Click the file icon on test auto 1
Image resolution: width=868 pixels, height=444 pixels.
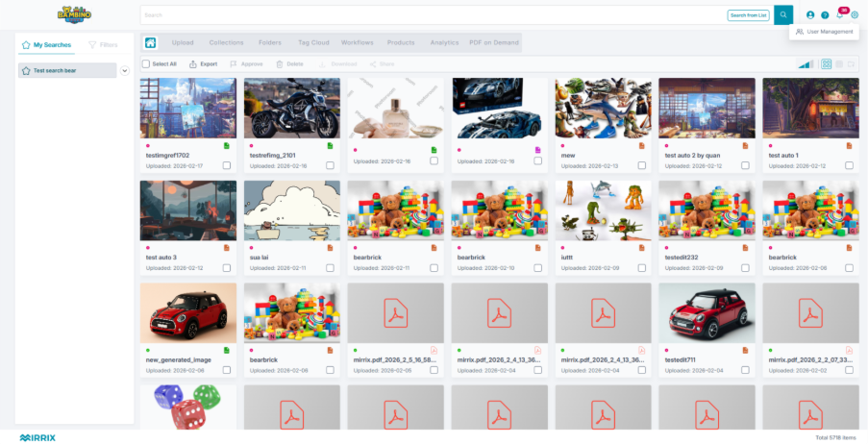click(849, 146)
